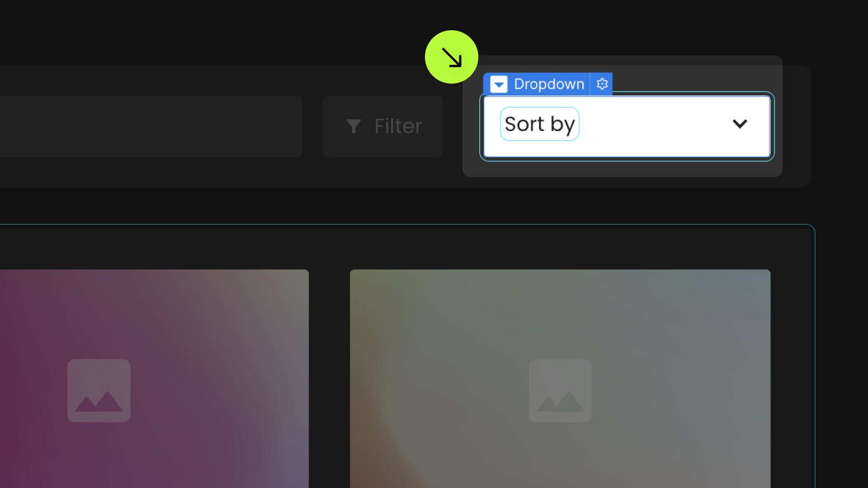This screenshot has width=868, height=488.
Task: Click the image placeholder icon on gray-green card
Action: [560, 390]
